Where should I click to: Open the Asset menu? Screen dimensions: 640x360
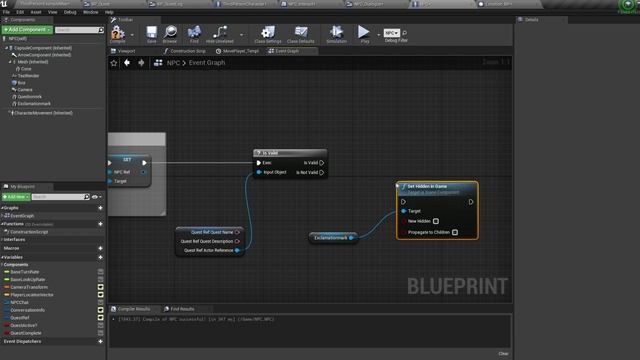click(x=36, y=12)
